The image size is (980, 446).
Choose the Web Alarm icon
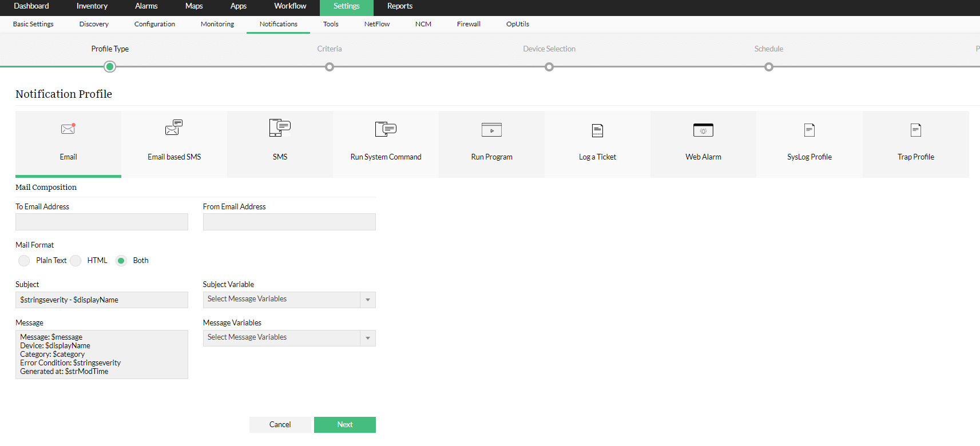703,130
